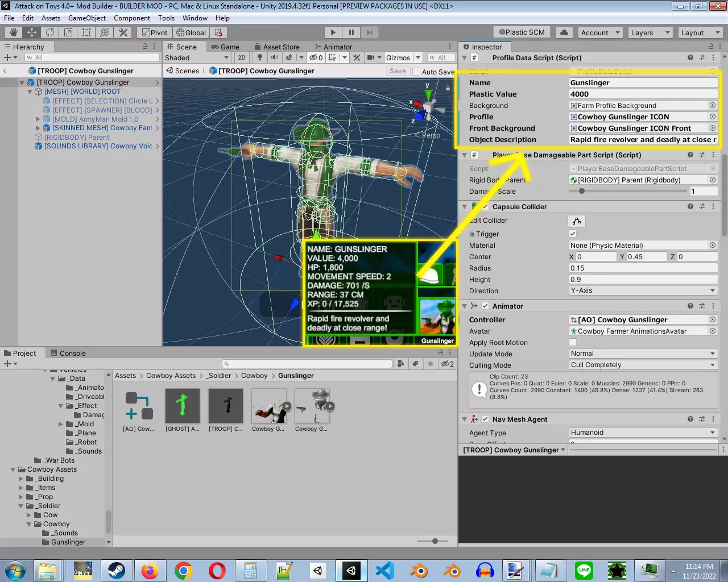This screenshot has width=728, height=582.
Task: Collapse the Animator component section
Action: point(465,306)
